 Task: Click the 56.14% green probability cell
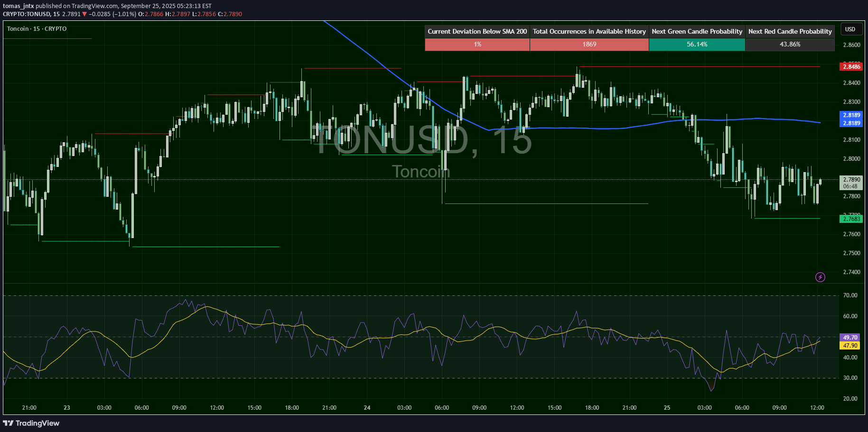click(x=697, y=44)
